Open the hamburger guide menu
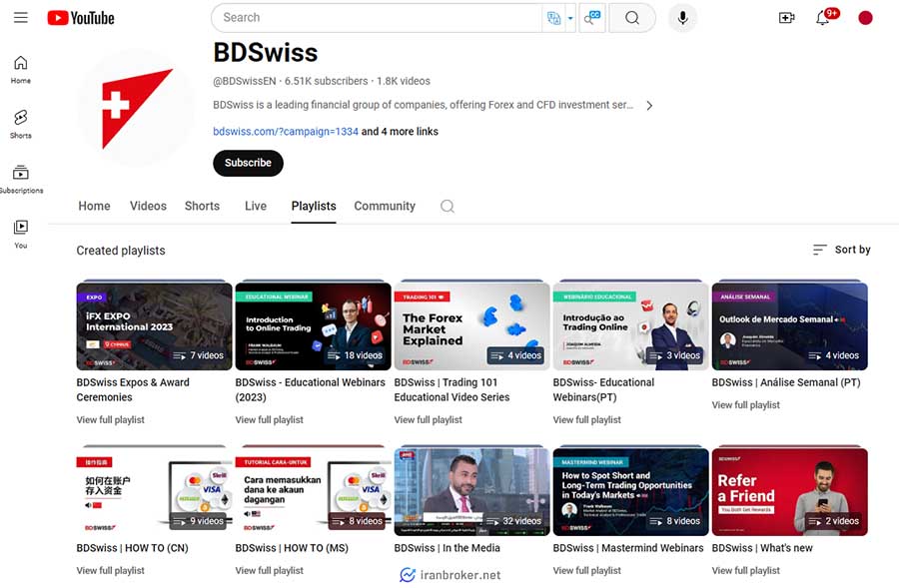Viewport: 899px width, 588px height. 21,17
